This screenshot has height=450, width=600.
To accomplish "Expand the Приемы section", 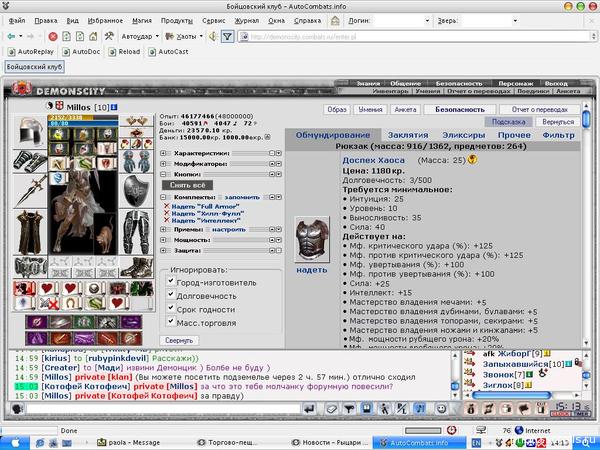I will [x=163, y=230].
